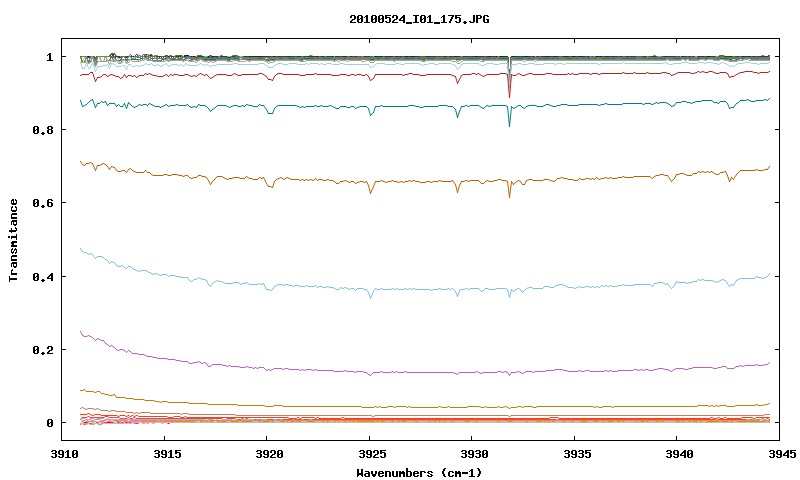Click the y-axis tick label 0
The height and width of the screenshot is (480, 800).
(x=49, y=423)
